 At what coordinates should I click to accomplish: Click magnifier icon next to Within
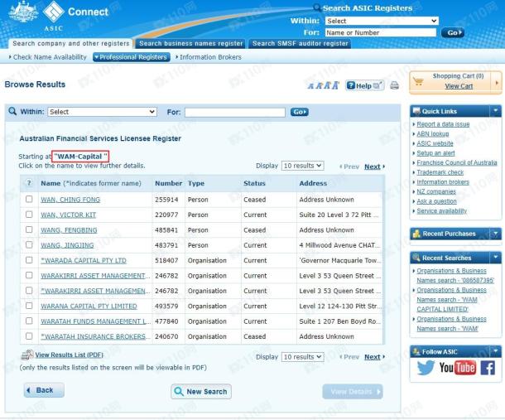(12, 112)
